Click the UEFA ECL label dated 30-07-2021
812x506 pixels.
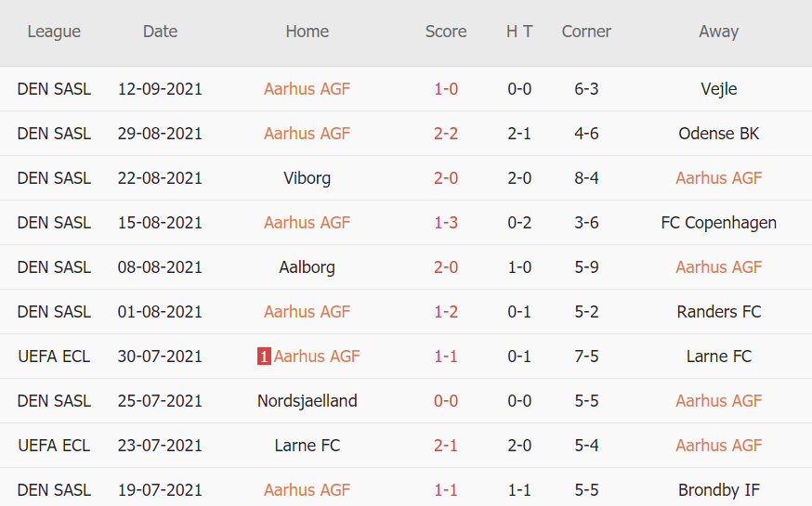(x=54, y=357)
